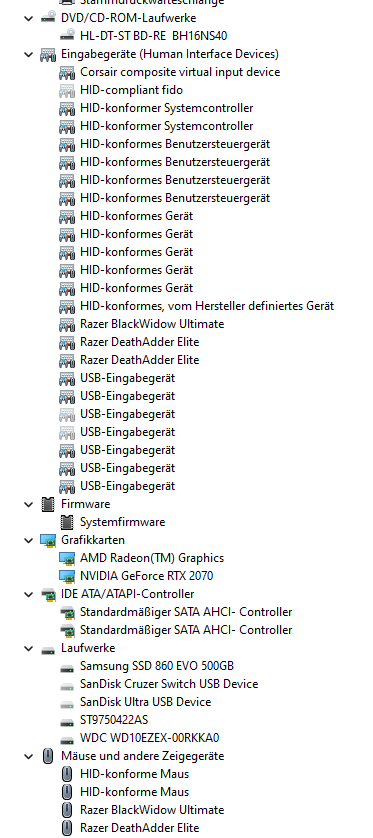Click the display adapter icon for NVIDIA GeForce RTX 2070

tap(67, 576)
